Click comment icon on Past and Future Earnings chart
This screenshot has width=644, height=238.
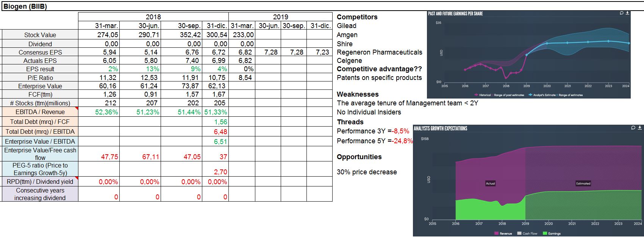coord(622,13)
